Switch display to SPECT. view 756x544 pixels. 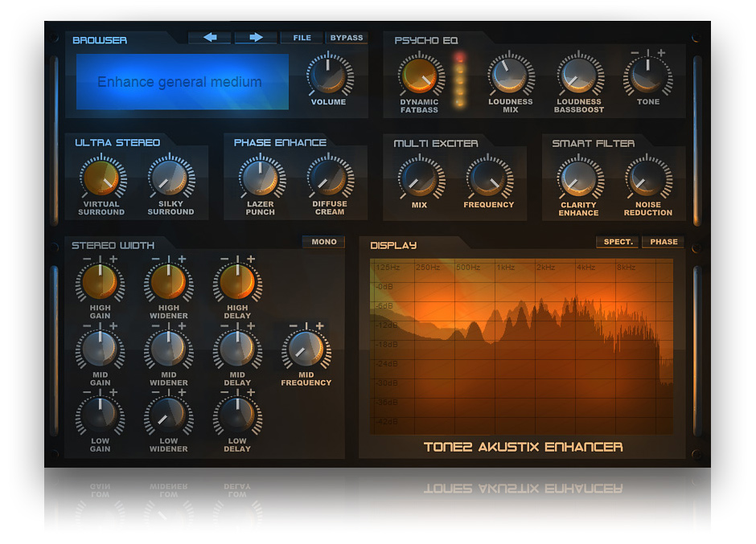(x=618, y=242)
